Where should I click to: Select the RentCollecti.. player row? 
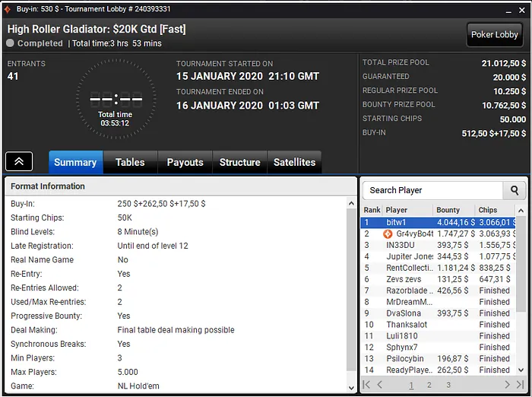click(x=439, y=268)
